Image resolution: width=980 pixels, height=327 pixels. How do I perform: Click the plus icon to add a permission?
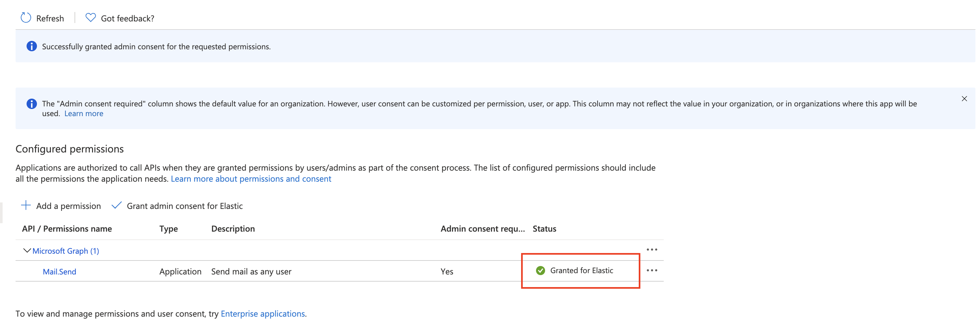pyautogui.click(x=26, y=205)
